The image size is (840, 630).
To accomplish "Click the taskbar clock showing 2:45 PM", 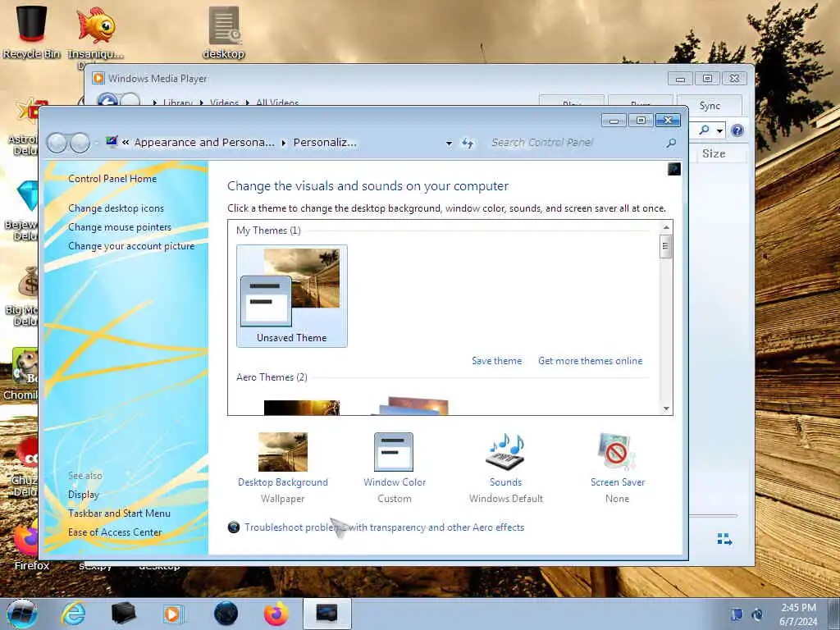I will pos(797,614).
